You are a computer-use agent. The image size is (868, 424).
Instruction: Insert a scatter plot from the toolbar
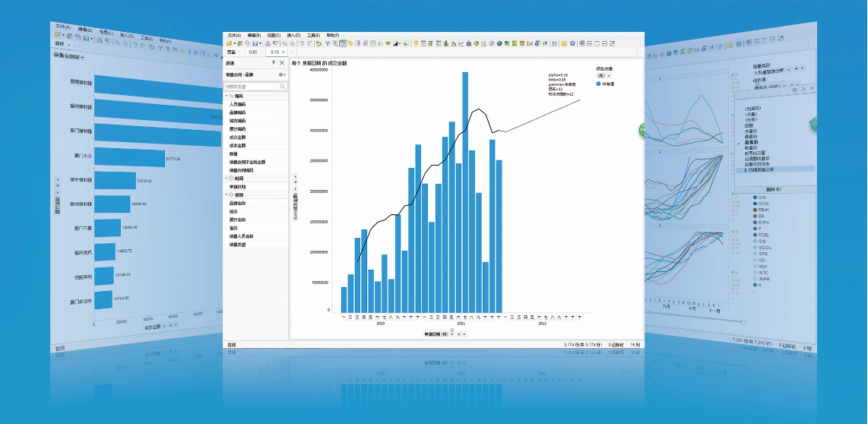[484, 44]
